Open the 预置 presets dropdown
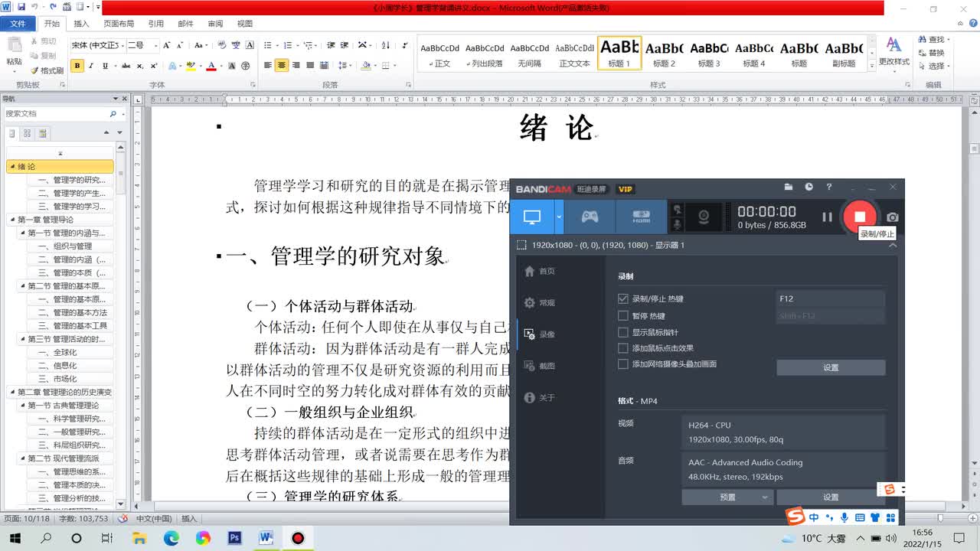 click(x=727, y=497)
